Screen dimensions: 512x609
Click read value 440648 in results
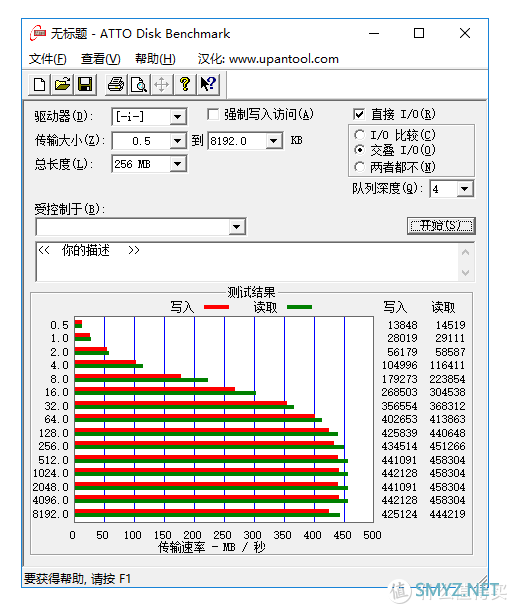448,433
